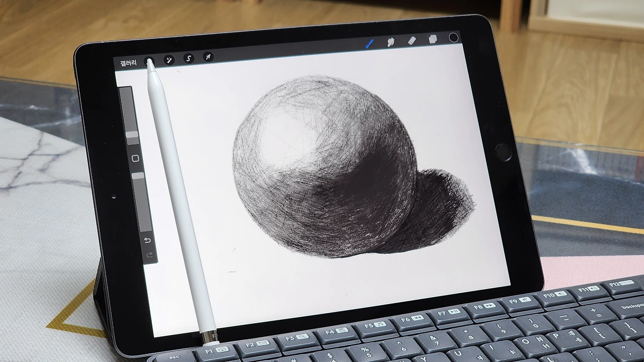Open the color picker circle
644x362 pixels.
tap(453, 38)
